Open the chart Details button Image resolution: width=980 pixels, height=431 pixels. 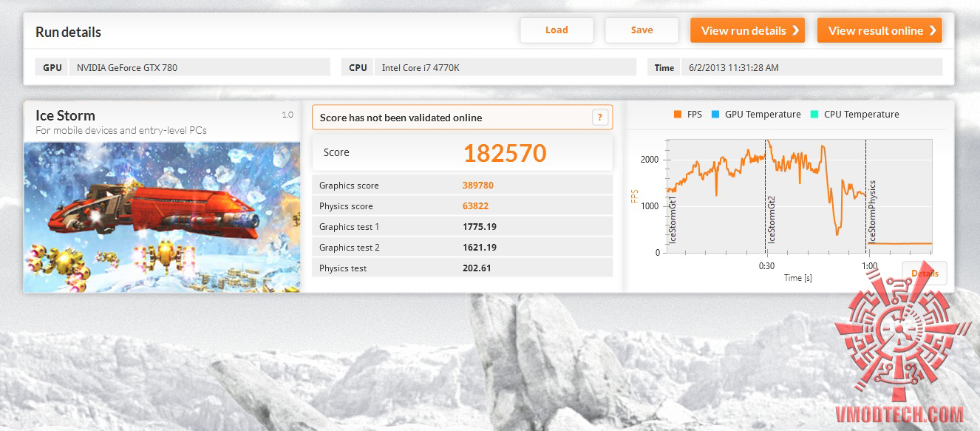(x=924, y=274)
